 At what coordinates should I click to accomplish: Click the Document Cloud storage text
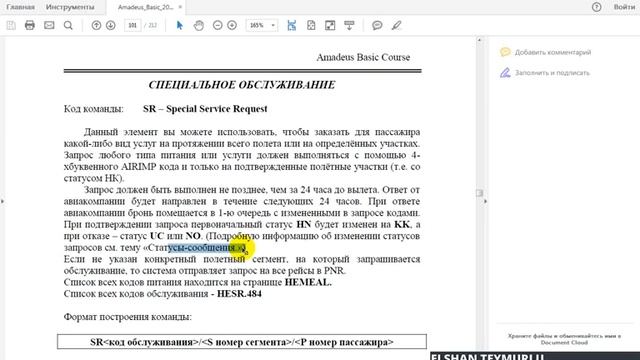pos(564,339)
